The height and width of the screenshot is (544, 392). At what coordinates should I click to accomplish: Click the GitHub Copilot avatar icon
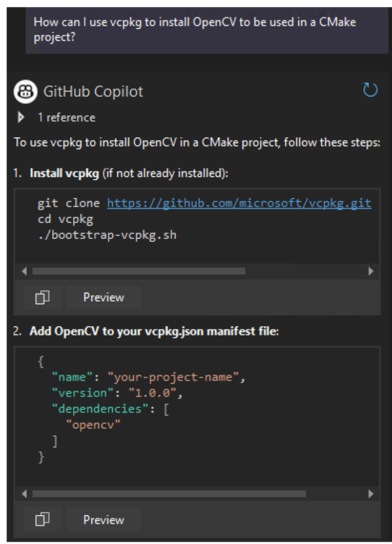coord(26,92)
